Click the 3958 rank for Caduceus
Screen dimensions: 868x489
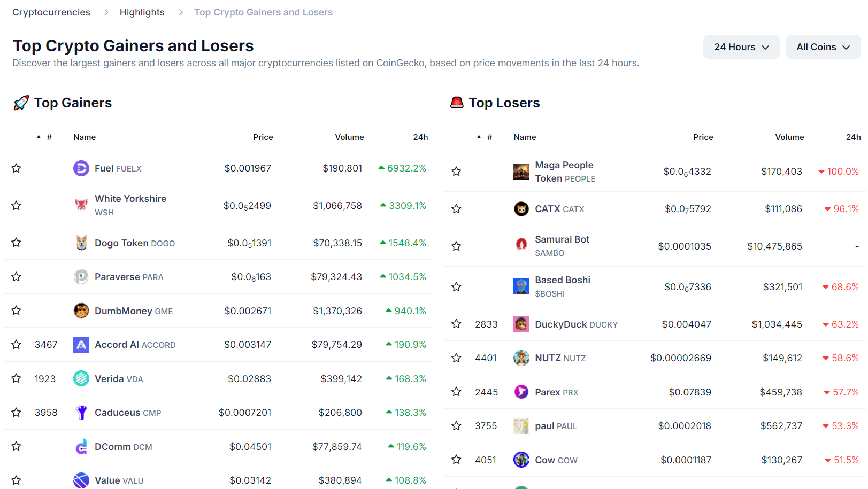pos(46,413)
